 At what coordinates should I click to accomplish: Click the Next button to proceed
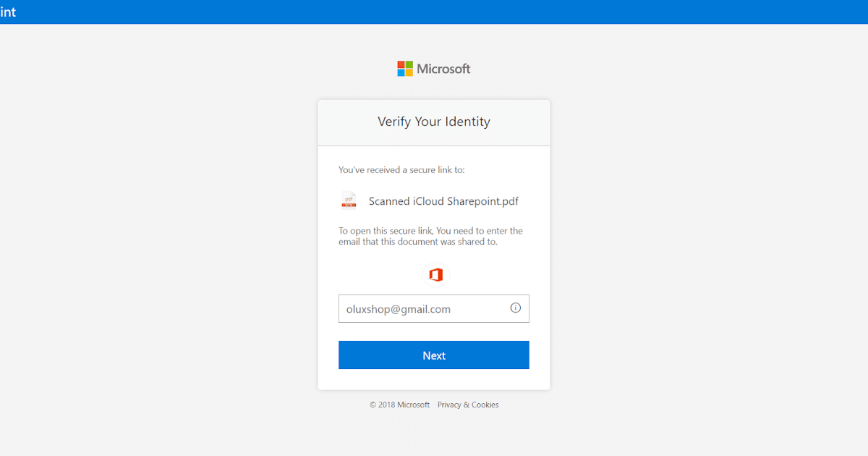(x=434, y=355)
